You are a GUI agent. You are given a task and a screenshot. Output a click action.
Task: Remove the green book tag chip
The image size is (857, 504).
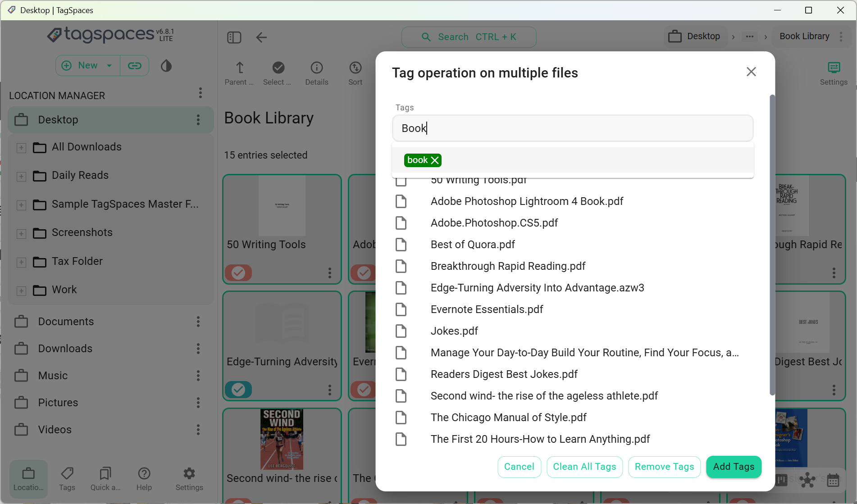[435, 160]
